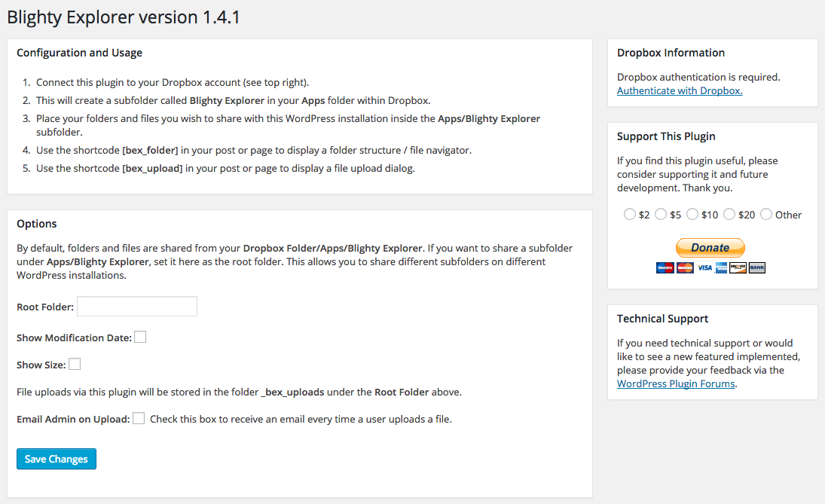Click the _bex_uploads folder name text

(x=293, y=392)
